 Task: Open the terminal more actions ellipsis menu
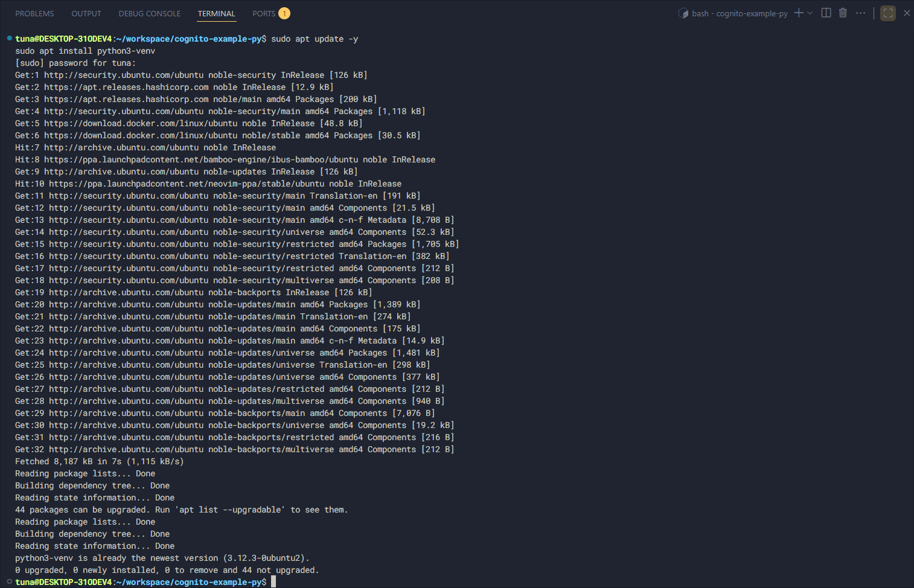860,13
